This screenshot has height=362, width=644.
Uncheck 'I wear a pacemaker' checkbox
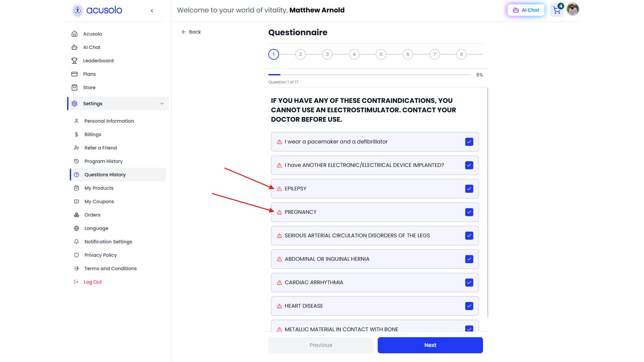(x=469, y=142)
